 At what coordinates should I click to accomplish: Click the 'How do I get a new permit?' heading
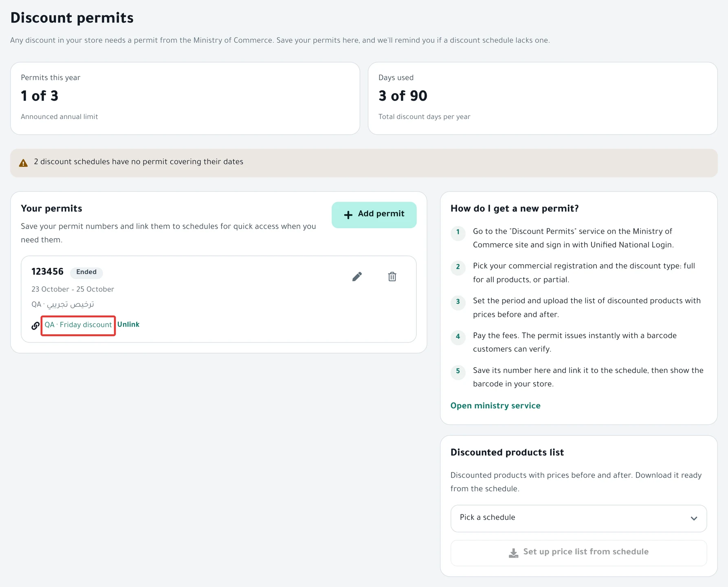515,209
